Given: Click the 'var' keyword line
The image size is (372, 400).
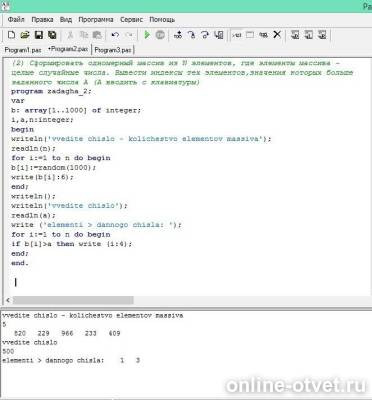Looking at the screenshot, I should (x=18, y=100).
